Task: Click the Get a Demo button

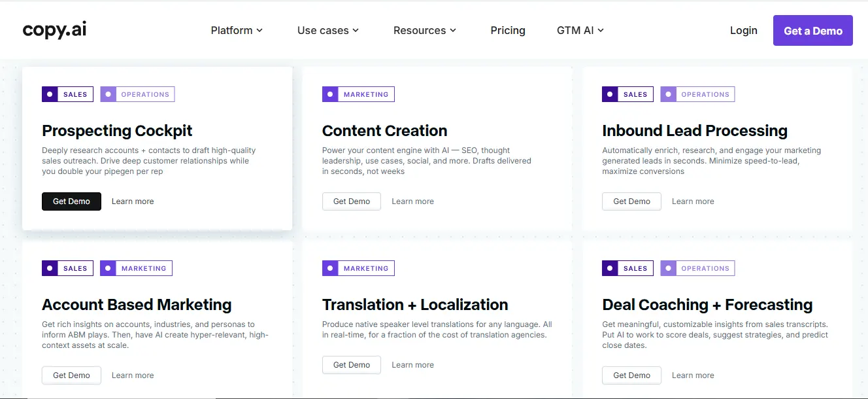Action: click(x=812, y=30)
